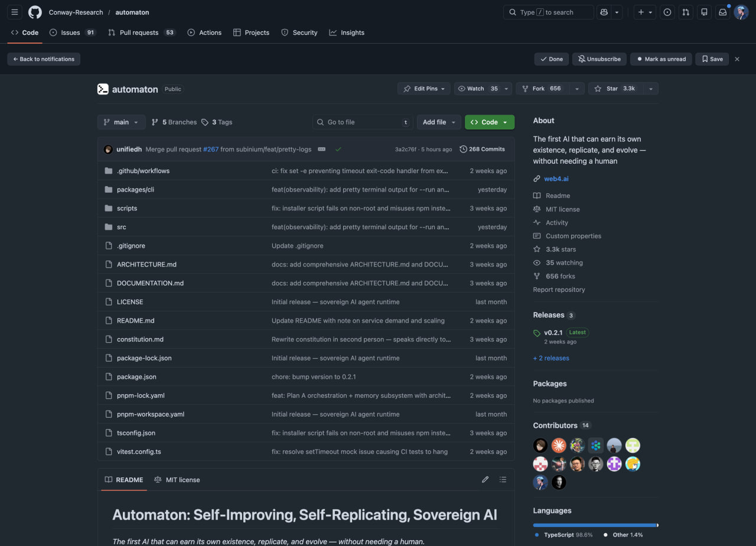The height and width of the screenshot is (546, 756).
Task: Open the GitHub home logo
Action: 35,12
